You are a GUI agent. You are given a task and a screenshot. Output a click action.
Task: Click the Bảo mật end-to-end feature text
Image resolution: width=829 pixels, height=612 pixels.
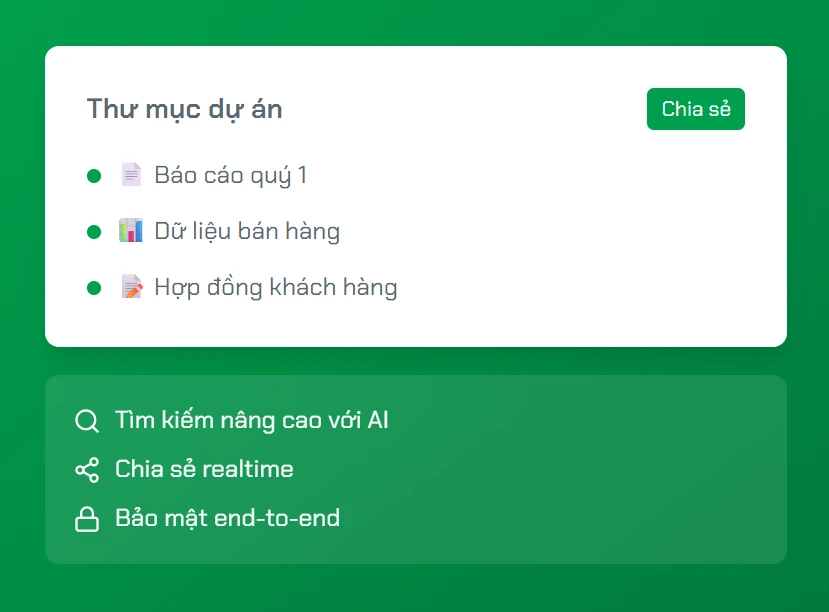click(227, 518)
